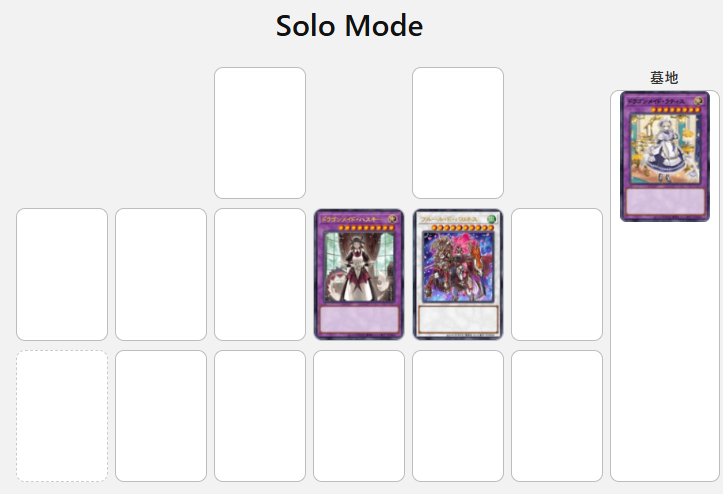Screen dimensions: 723x494
Task: Select the dashed-border slot in the bottom row
Action: tap(62, 416)
